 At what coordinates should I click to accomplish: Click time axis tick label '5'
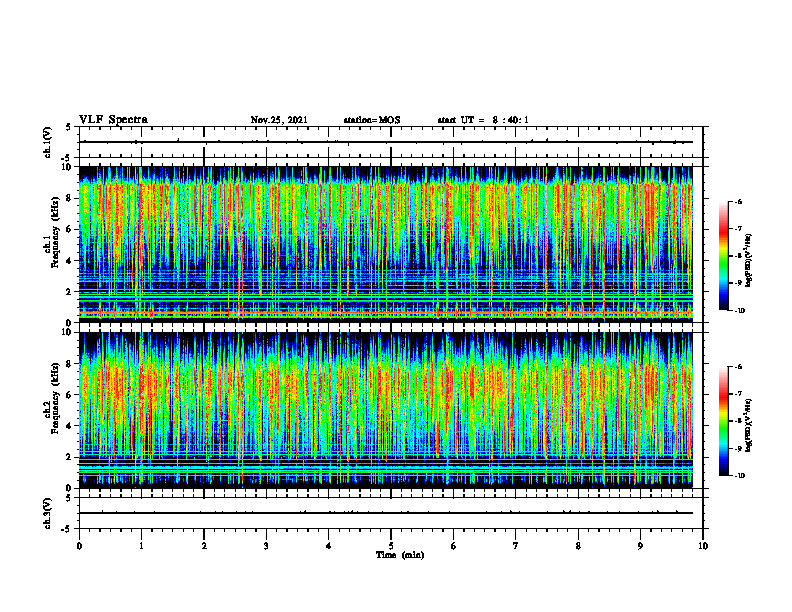click(x=391, y=546)
